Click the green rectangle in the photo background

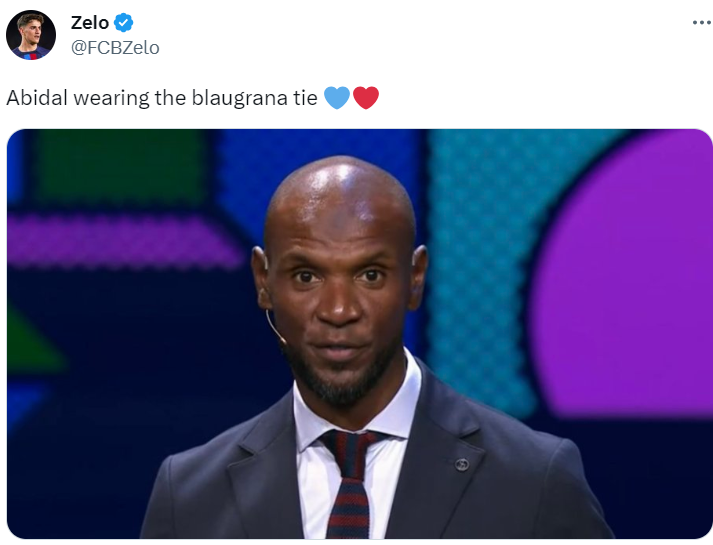pyautogui.click(x=121, y=166)
